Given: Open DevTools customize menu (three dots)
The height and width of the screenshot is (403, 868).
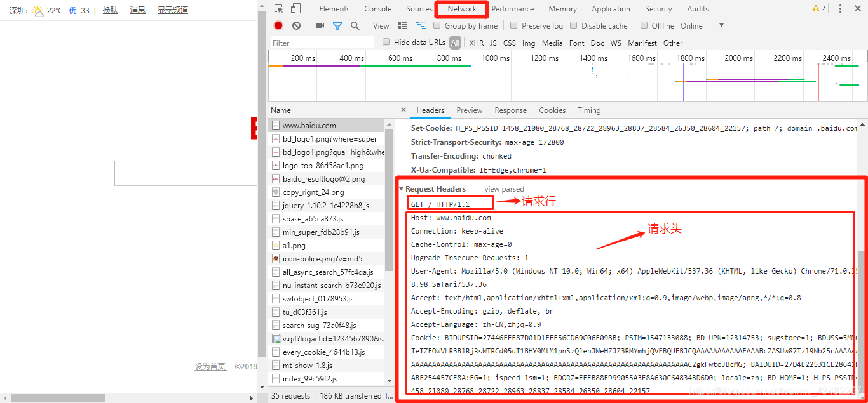Looking at the screenshot, I should tap(840, 9).
